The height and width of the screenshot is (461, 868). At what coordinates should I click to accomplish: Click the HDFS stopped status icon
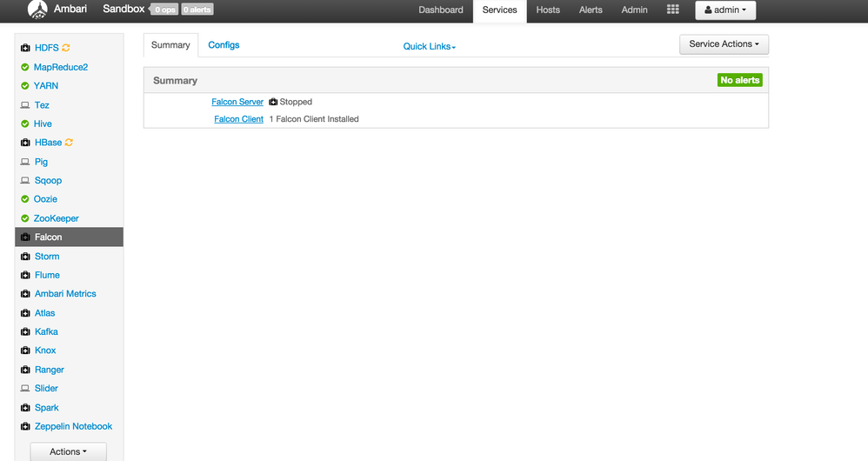(25, 48)
